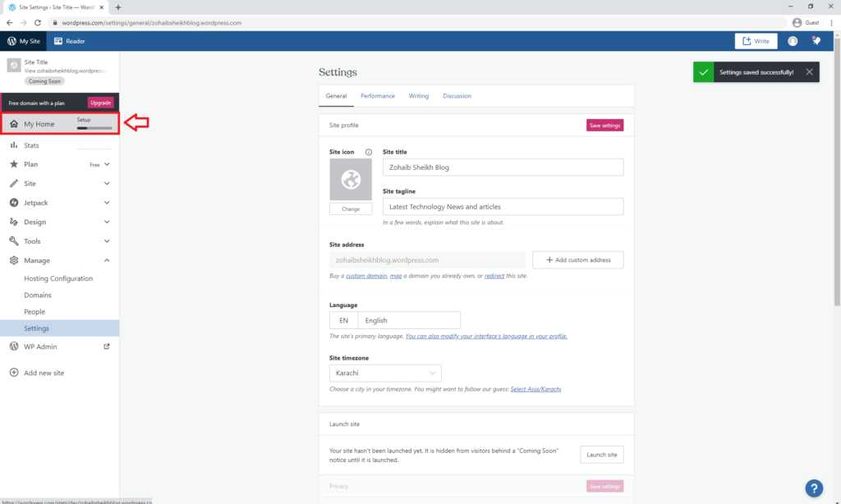841x504 pixels.
Task: Collapse the Manage menu chevron
Action: coord(107,260)
